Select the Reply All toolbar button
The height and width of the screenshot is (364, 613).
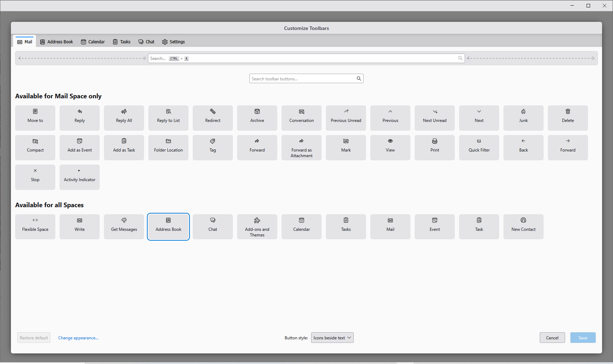coord(124,118)
